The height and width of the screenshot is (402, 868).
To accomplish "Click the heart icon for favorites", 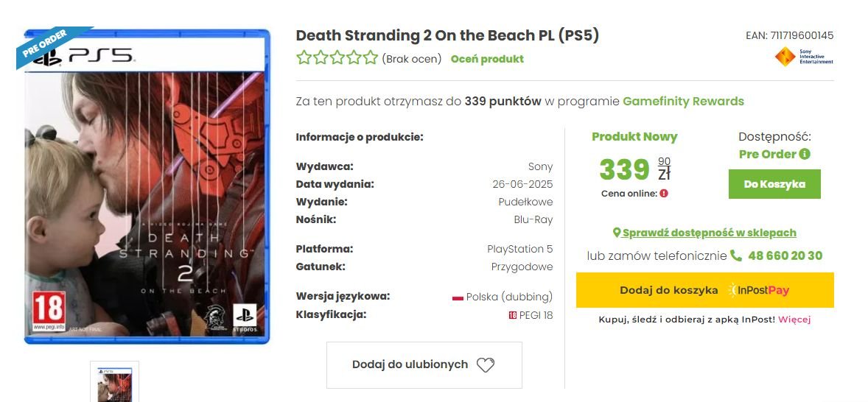I will tap(486, 365).
